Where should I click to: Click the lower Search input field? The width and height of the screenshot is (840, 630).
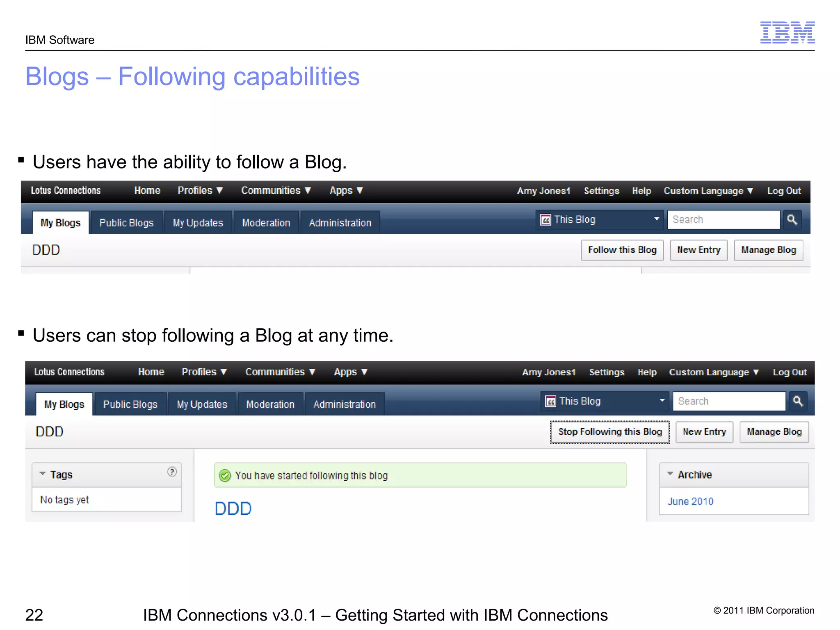pos(729,401)
